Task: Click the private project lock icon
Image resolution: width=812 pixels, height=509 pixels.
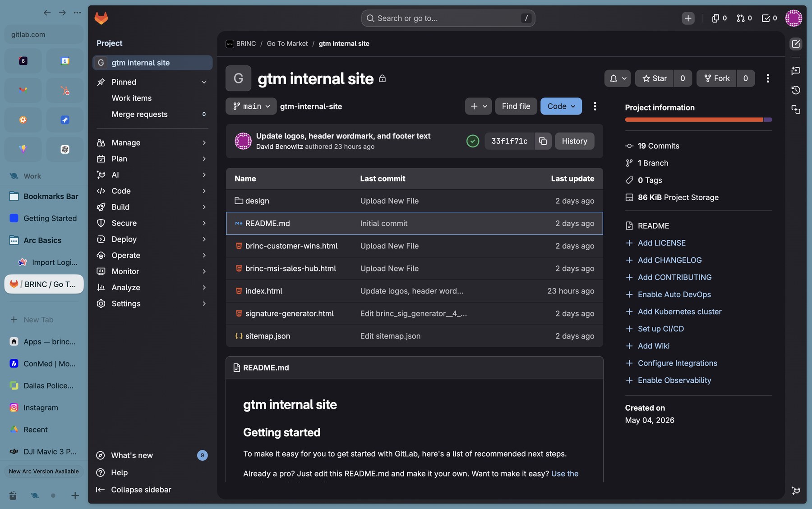Action: point(382,79)
